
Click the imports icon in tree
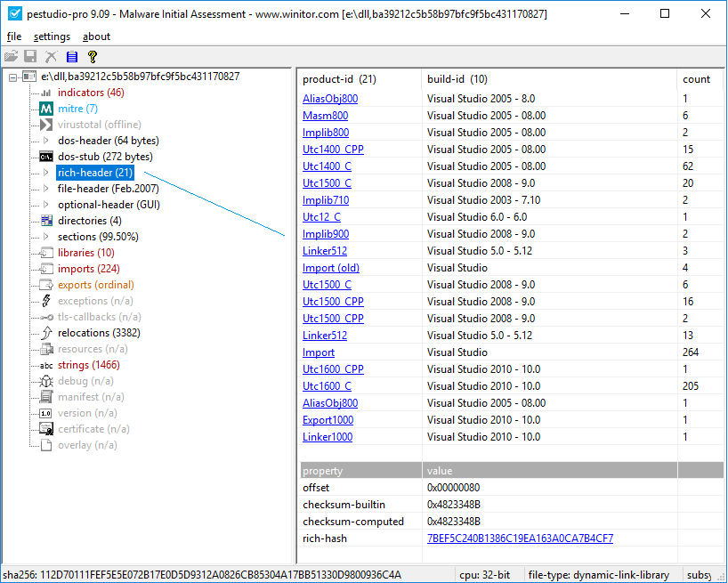[46, 269]
